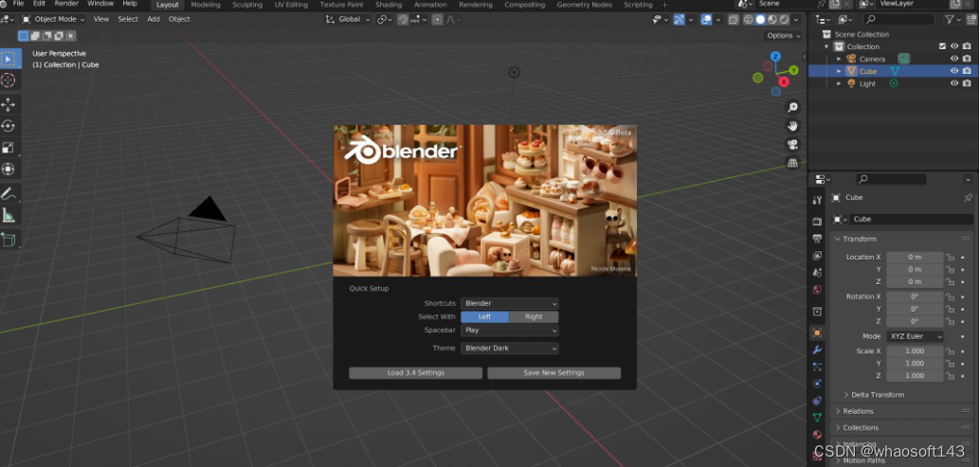Open the viewport Options dropdown

[783, 36]
